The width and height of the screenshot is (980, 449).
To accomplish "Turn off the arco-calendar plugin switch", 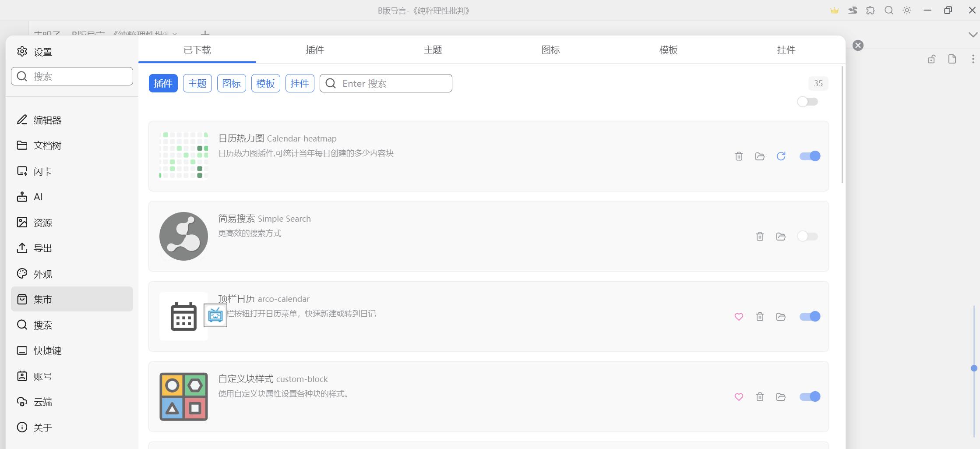I will coord(810,316).
